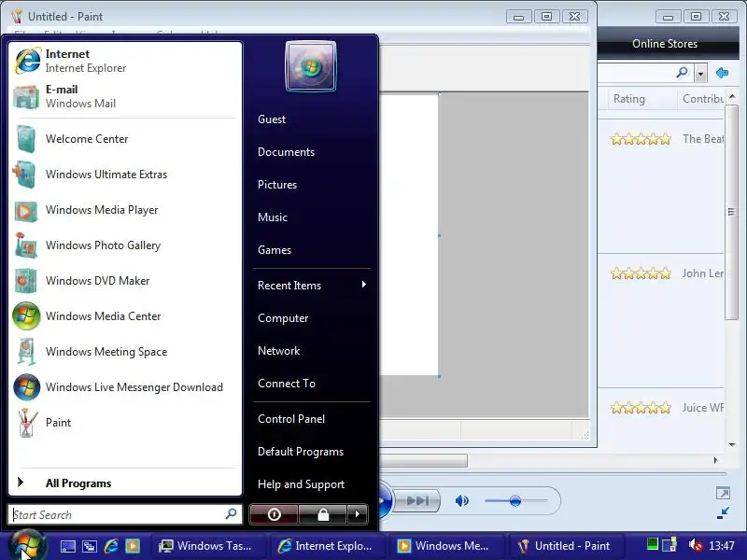
Task: Launch Windows DVD Maker
Action: click(x=125, y=281)
